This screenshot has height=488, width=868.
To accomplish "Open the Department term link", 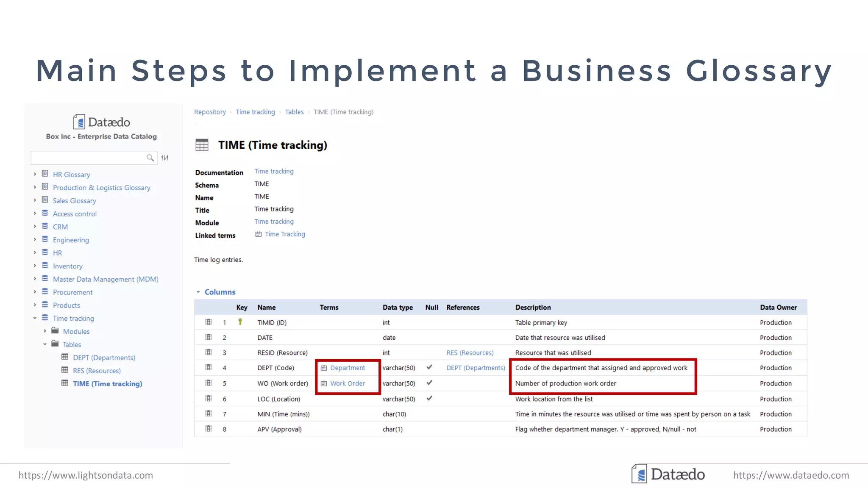I will [x=348, y=368].
